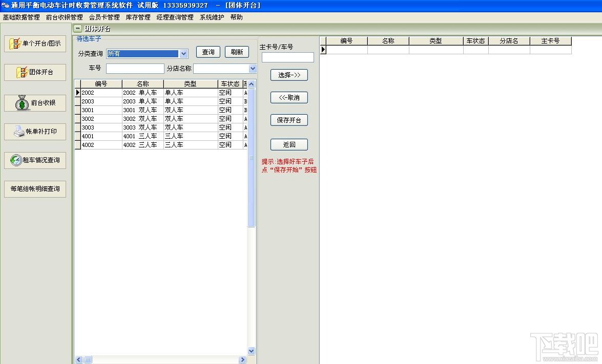Open the 基础数据管理 menu
Screen dimensions: 602x364
[x=21, y=17]
